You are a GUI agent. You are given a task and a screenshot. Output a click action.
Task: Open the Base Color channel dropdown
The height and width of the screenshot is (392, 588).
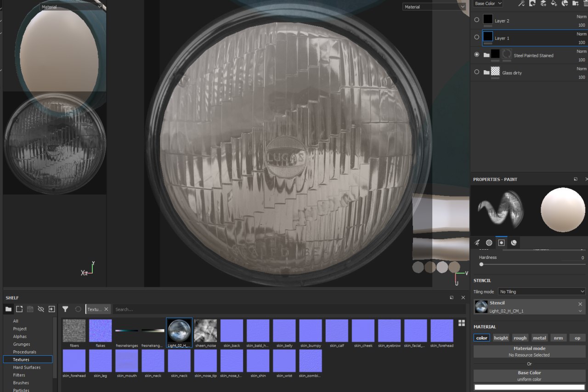coord(488,3)
